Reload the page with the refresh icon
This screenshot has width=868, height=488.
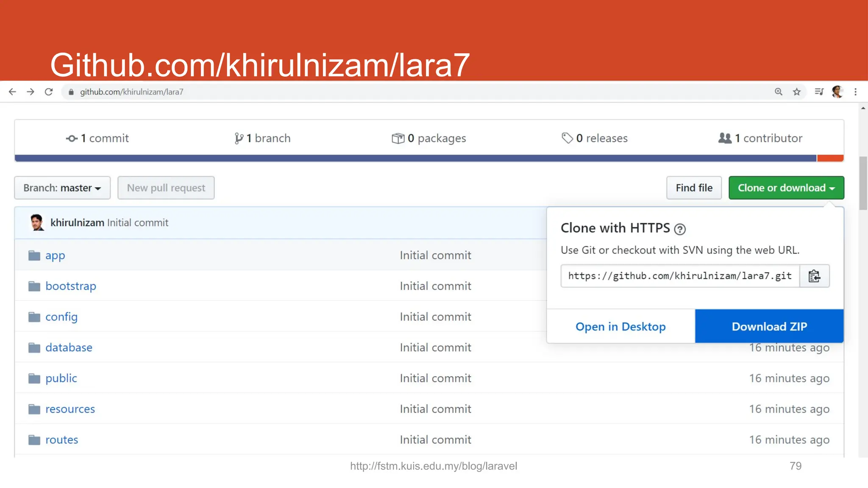tap(49, 92)
